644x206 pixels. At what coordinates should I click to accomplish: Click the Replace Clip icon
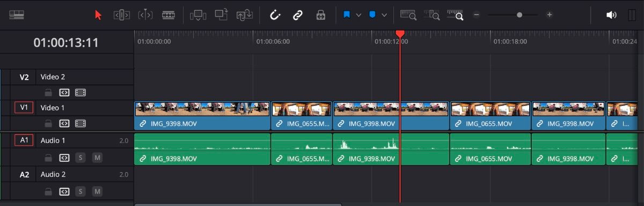245,15
